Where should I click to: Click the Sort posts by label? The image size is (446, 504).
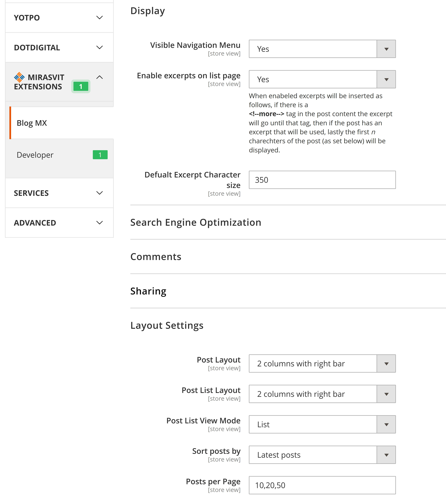(x=216, y=451)
